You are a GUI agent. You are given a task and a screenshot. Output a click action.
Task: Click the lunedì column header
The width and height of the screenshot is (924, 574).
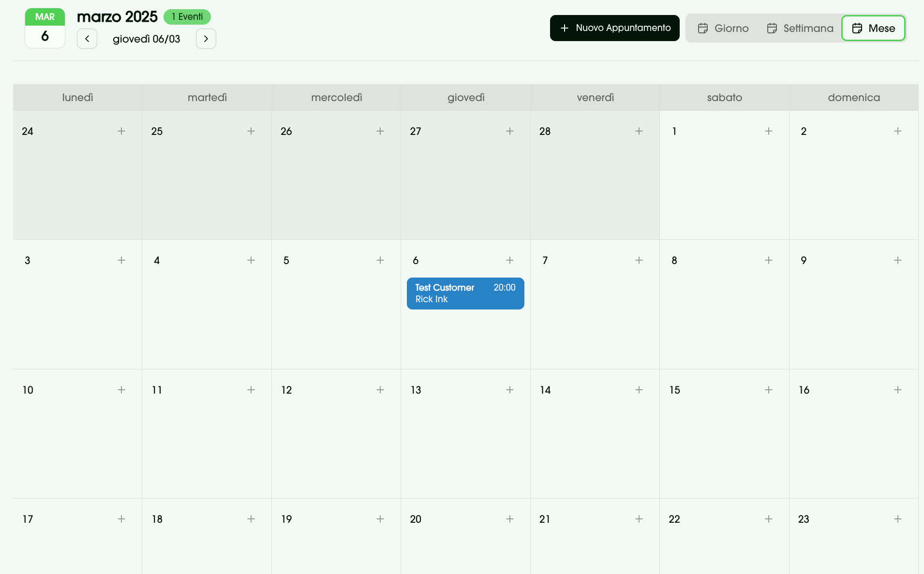77,98
